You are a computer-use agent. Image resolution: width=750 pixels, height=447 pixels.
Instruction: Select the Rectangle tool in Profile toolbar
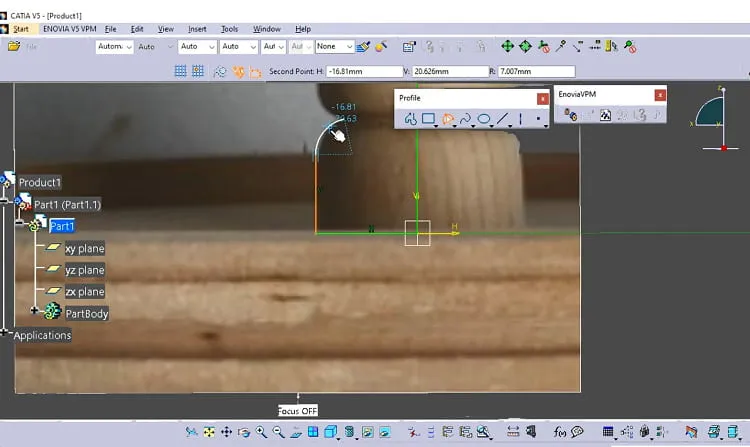click(x=428, y=118)
